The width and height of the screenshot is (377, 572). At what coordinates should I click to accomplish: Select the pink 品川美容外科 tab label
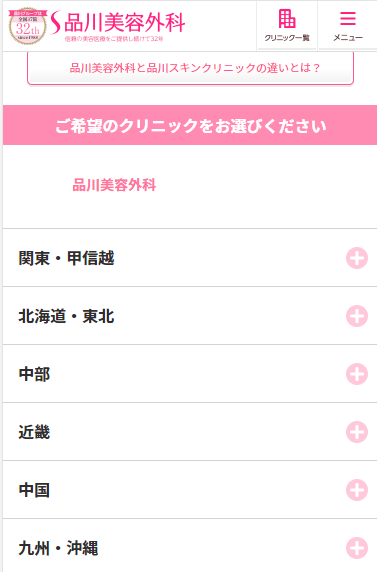[114, 185]
